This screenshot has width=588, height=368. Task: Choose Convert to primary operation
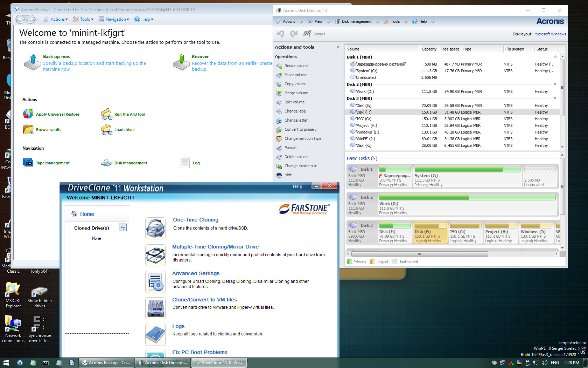point(300,129)
